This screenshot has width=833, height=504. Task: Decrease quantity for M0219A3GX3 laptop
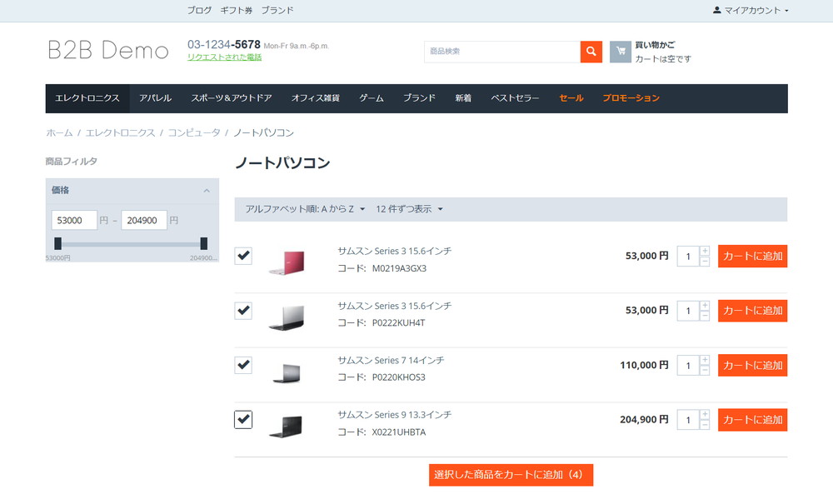coord(705,262)
